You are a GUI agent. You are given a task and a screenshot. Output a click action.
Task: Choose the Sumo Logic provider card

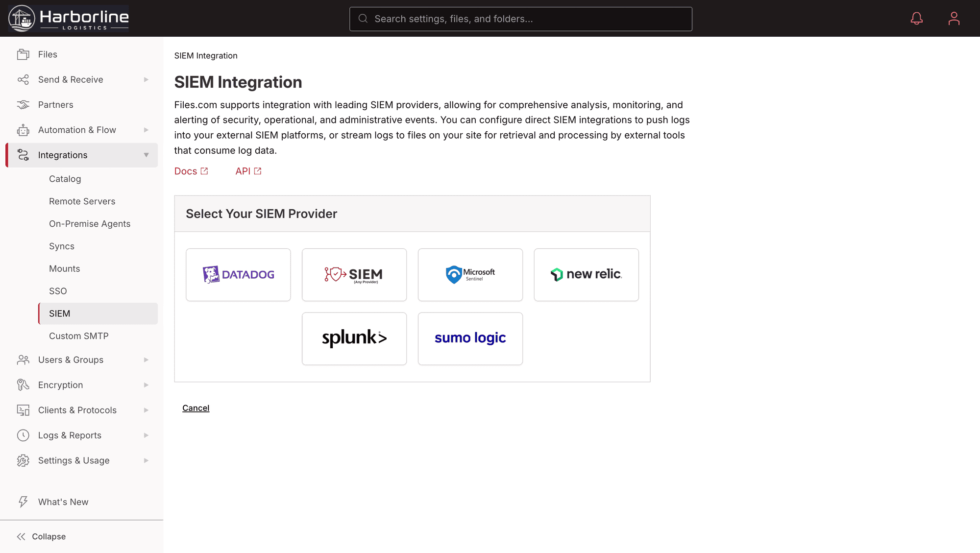click(470, 339)
